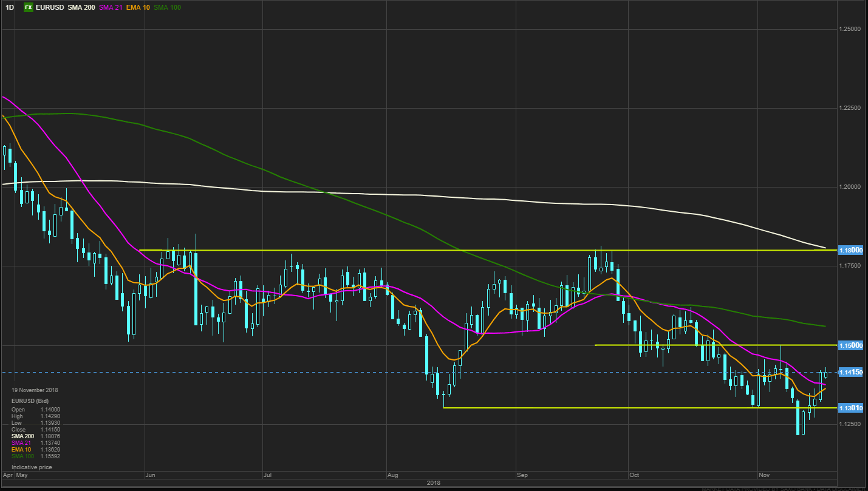Click the 2018 year label on time axis
This screenshot has height=491, width=868.
point(432,483)
